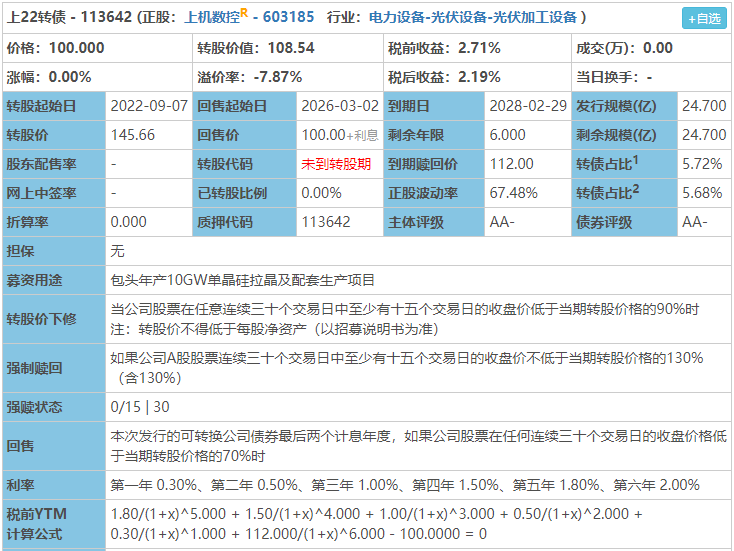The image size is (734, 551).
Task: Click the +自选 button
Action: (704, 18)
